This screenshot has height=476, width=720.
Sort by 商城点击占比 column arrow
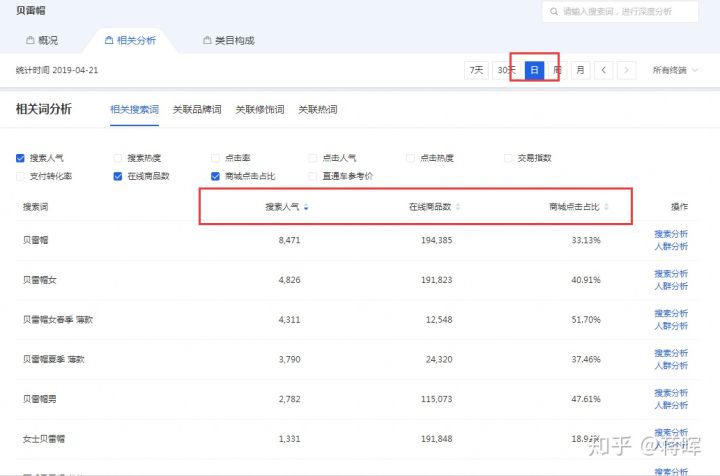click(606, 207)
